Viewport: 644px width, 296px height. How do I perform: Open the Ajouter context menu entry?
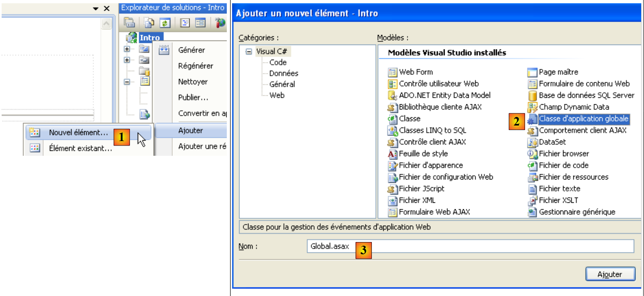tap(190, 130)
